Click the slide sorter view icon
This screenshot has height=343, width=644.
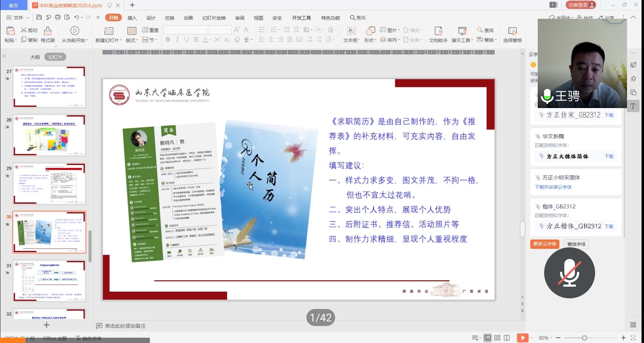[x=497, y=338]
